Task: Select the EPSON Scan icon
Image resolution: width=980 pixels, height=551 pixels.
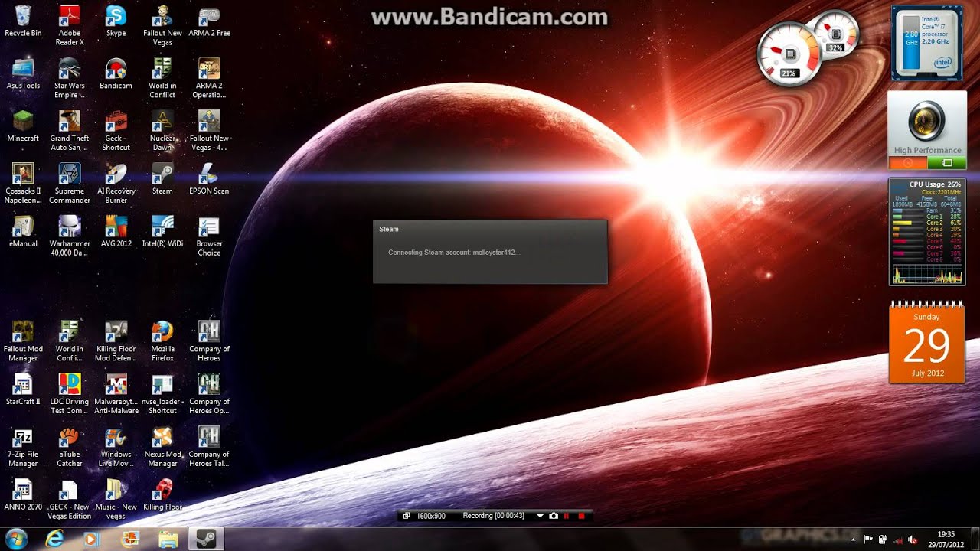Action: click(x=209, y=179)
